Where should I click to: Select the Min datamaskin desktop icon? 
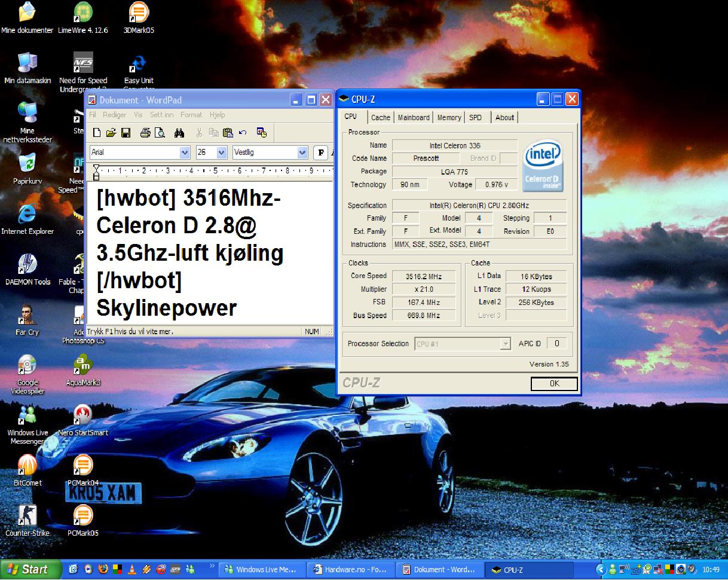tap(27, 68)
